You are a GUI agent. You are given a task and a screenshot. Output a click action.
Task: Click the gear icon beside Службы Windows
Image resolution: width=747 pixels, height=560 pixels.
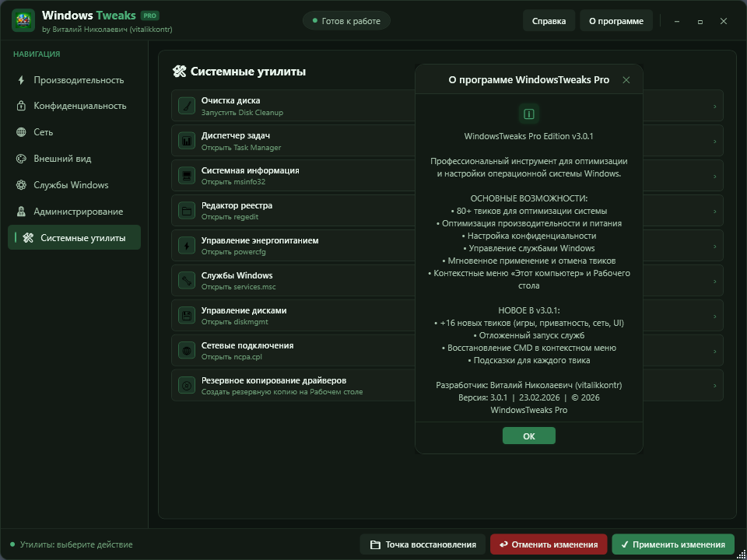[x=21, y=185]
